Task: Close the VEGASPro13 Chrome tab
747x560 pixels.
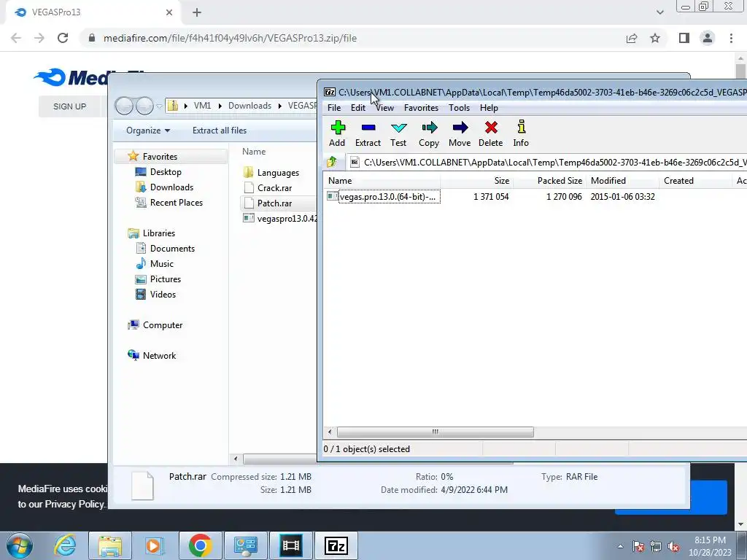Action: pos(169,12)
